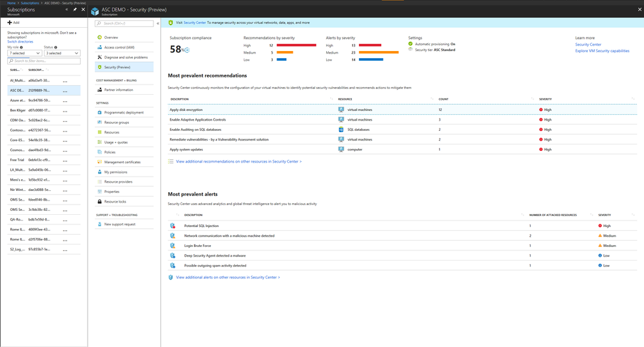644x347 pixels.
Task: Click Subscriptions in the breadcrumb
Action: pyautogui.click(x=30, y=3)
